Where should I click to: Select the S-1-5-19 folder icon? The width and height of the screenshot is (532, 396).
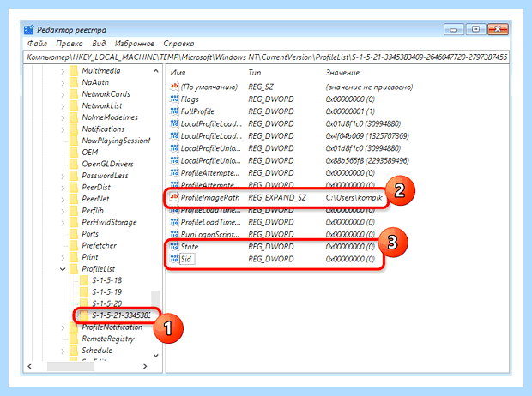84,292
